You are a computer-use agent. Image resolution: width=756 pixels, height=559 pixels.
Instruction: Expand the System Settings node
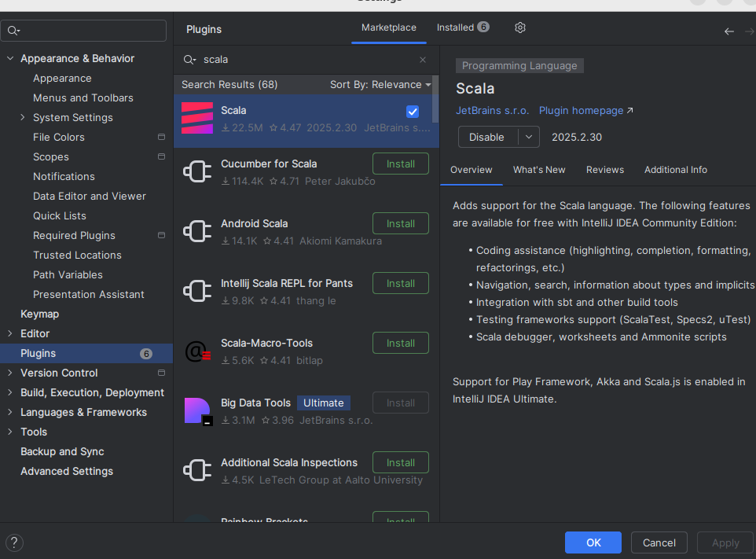click(x=23, y=117)
